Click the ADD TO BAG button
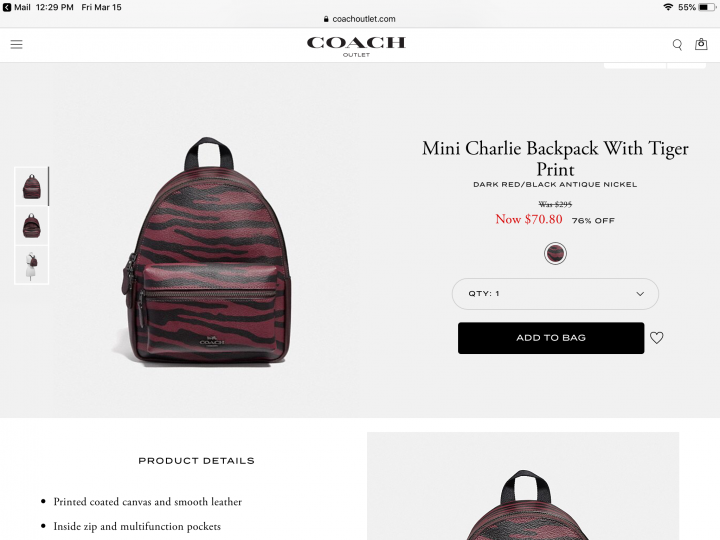Image resolution: width=720 pixels, height=540 pixels. 551,338
